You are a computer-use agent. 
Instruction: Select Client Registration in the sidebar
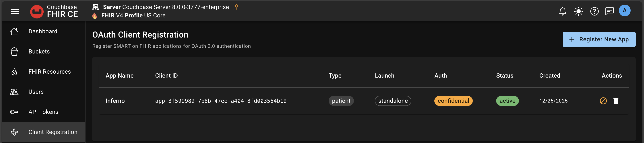(x=53, y=132)
